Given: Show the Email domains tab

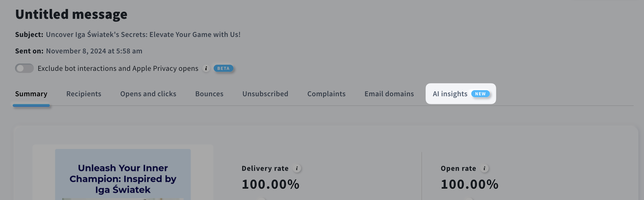Looking at the screenshot, I should pyautogui.click(x=389, y=94).
